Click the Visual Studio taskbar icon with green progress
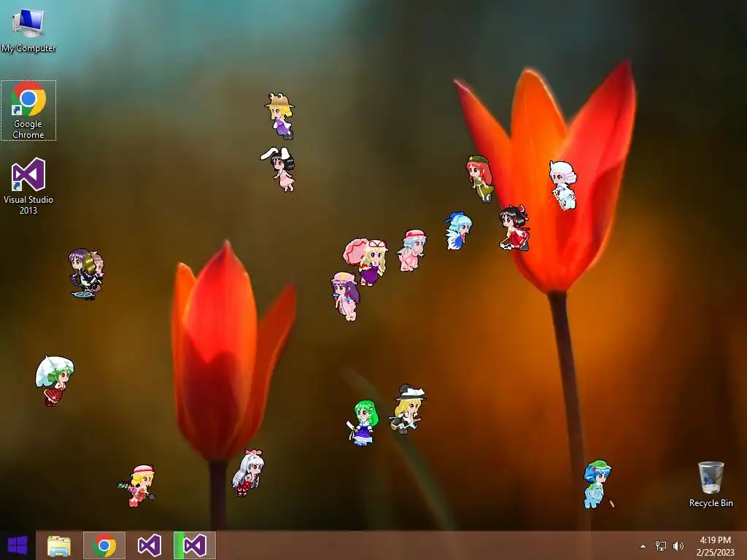Image resolution: width=747 pixels, height=560 pixels. [x=195, y=545]
